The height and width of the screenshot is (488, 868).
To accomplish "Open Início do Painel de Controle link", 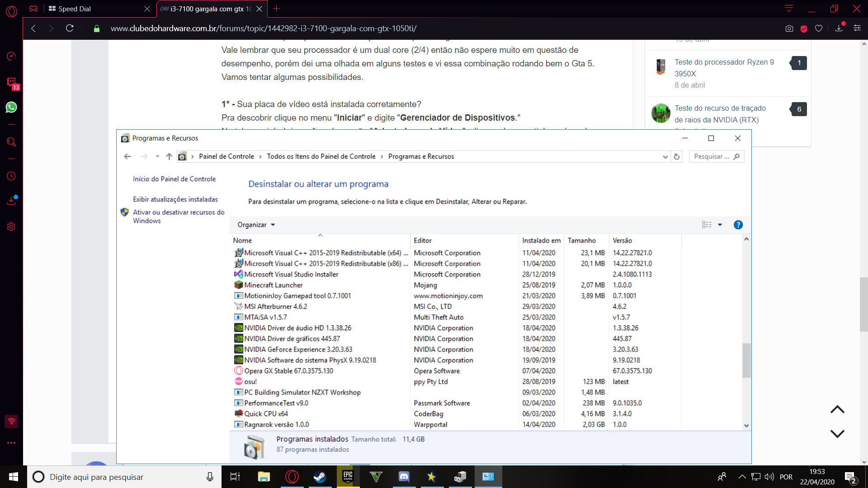I will coord(174,179).
